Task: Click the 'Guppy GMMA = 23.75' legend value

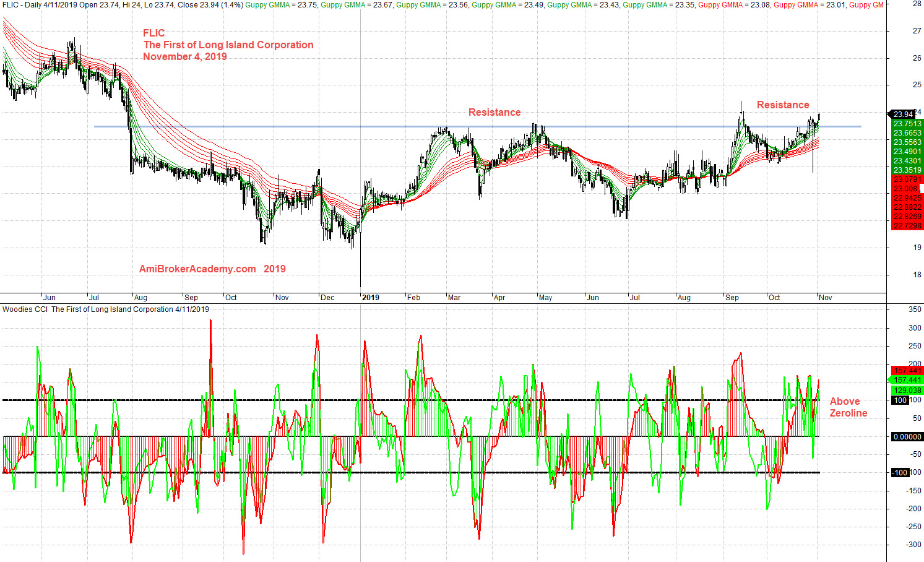Action: click(283, 4)
